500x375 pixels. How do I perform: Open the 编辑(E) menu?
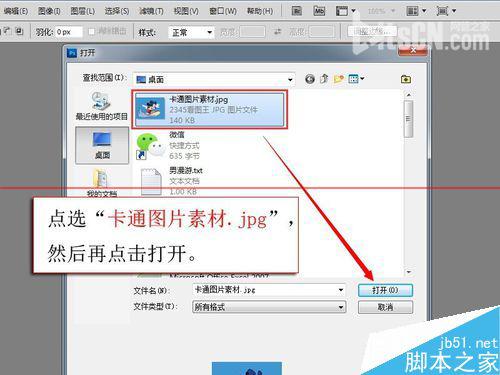pos(16,11)
